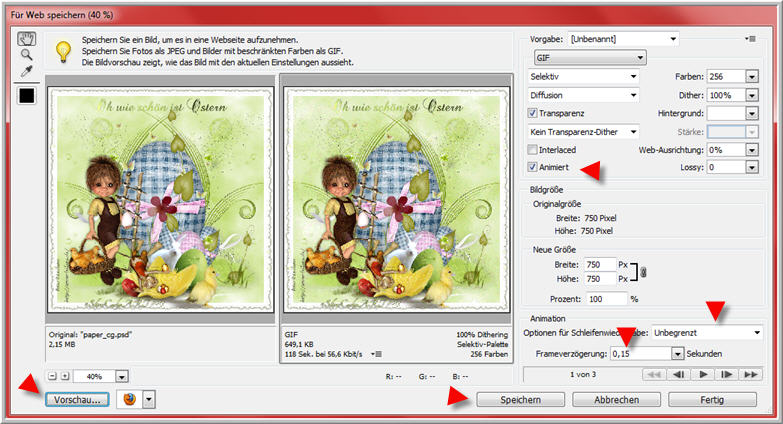
Task: Open the Web-Ausrichtung 0% arrow
Action: (x=752, y=149)
